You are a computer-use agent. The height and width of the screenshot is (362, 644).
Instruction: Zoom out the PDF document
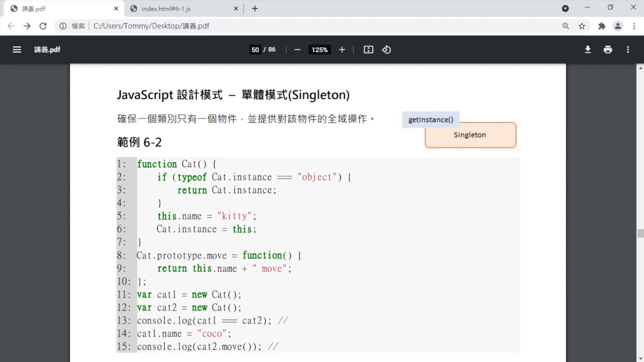click(x=297, y=50)
